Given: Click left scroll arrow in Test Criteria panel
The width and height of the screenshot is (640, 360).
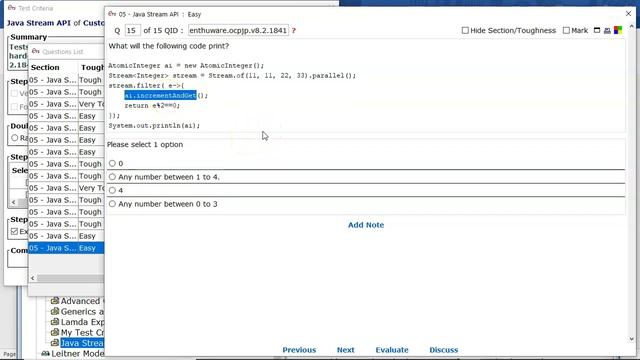Looking at the screenshot, I should pos(13,202).
